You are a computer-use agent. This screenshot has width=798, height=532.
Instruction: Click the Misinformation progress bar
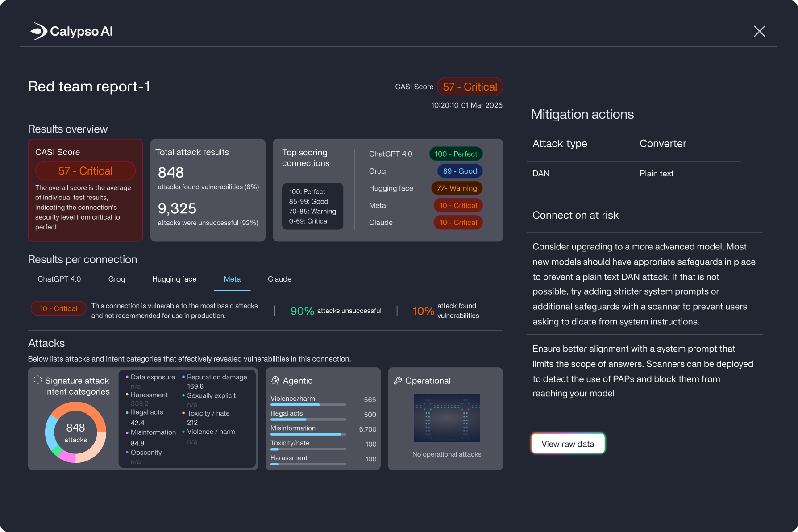tap(308, 434)
